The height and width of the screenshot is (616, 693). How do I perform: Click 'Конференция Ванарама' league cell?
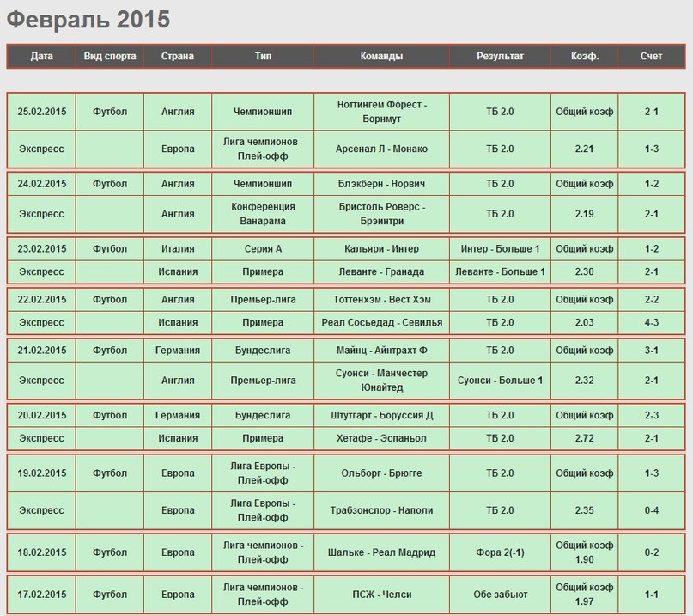pos(263,214)
